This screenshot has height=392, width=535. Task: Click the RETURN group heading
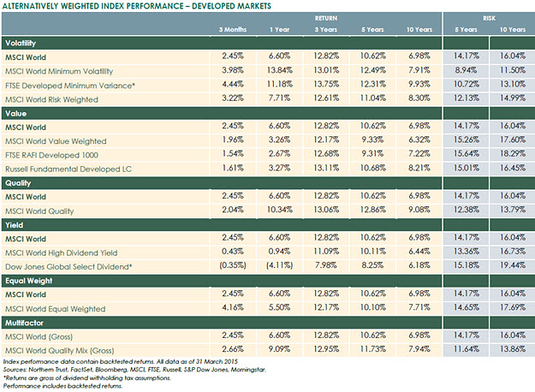tap(326, 19)
